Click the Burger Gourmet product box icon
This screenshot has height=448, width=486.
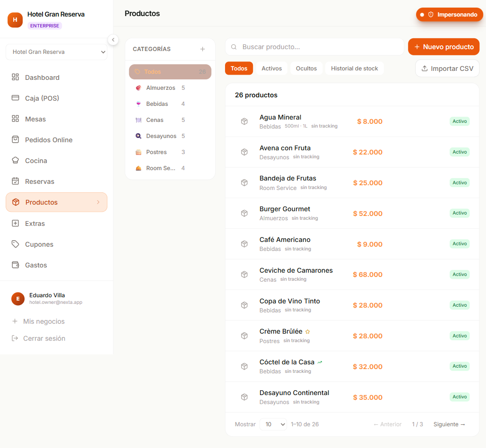pos(244,213)
